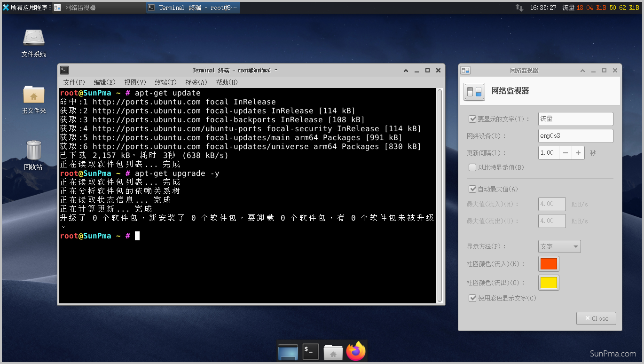Pick the orange 柱图颜色(流入) swatch
This screenshot has width=644, height=364.
point(549,264)
